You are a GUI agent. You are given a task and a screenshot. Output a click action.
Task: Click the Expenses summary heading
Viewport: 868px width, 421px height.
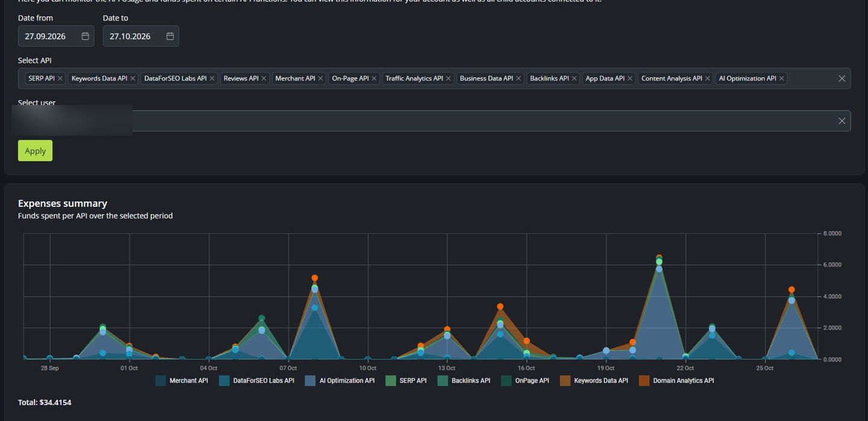point(63,203)
